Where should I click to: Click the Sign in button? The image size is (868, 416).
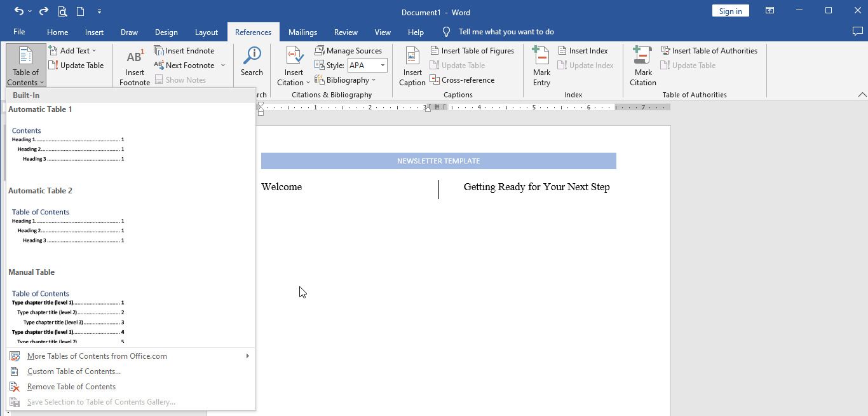click(731, 11)
